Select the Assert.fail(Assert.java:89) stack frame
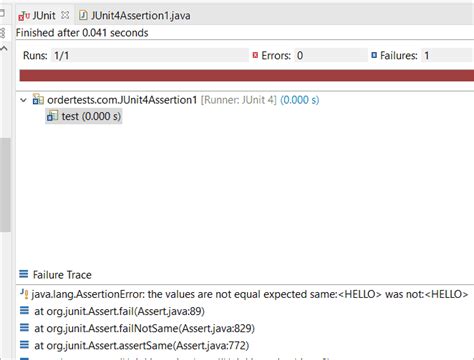This screenshot has height=360, width=474. pyautogui.click(x=119, y=311)
